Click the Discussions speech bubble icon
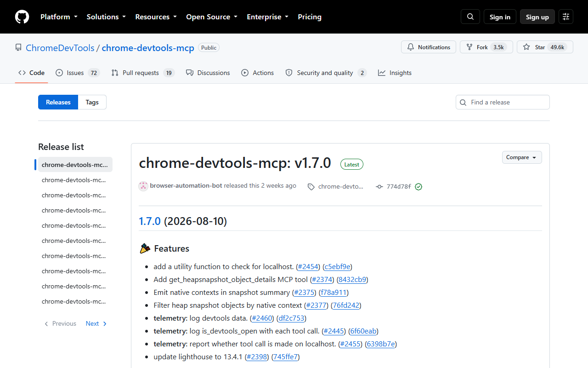The width and height of the screenshot is (588, 368). click(190, 73)
